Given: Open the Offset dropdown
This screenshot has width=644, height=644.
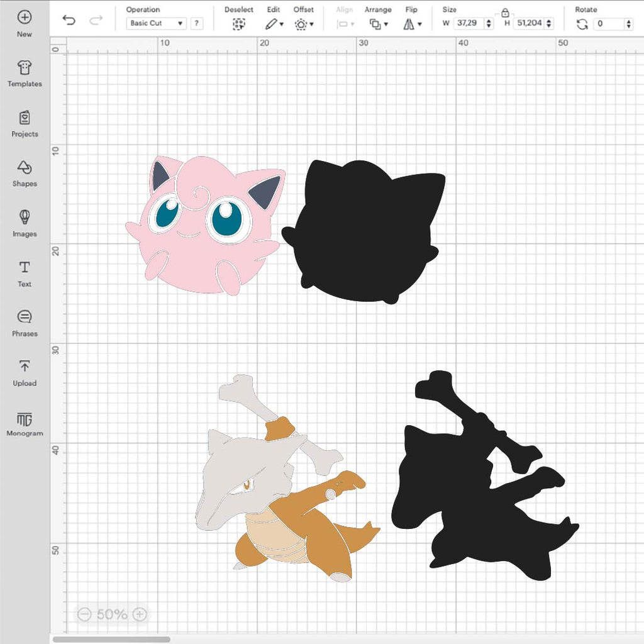Looking at the screenshot, I should (304, 24).
